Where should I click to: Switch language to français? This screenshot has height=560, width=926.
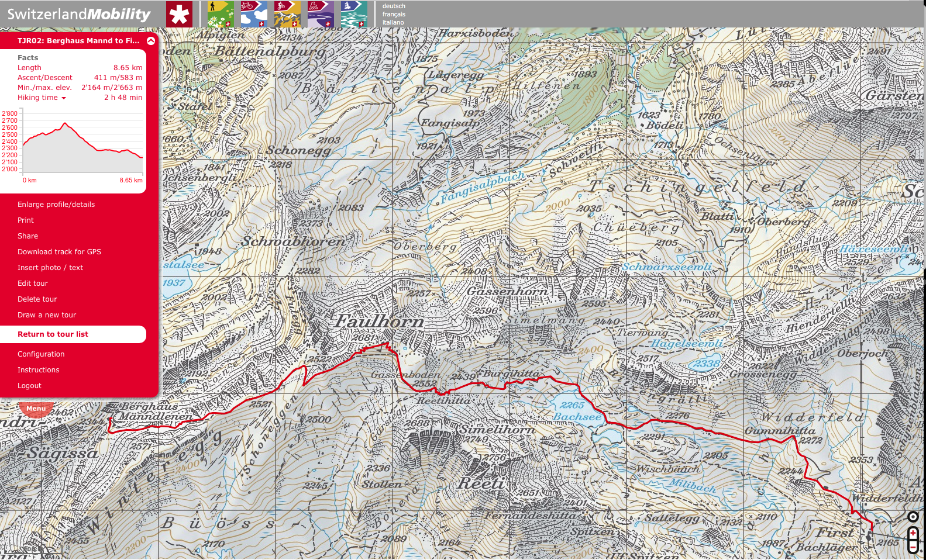click(x=394, y=14)
